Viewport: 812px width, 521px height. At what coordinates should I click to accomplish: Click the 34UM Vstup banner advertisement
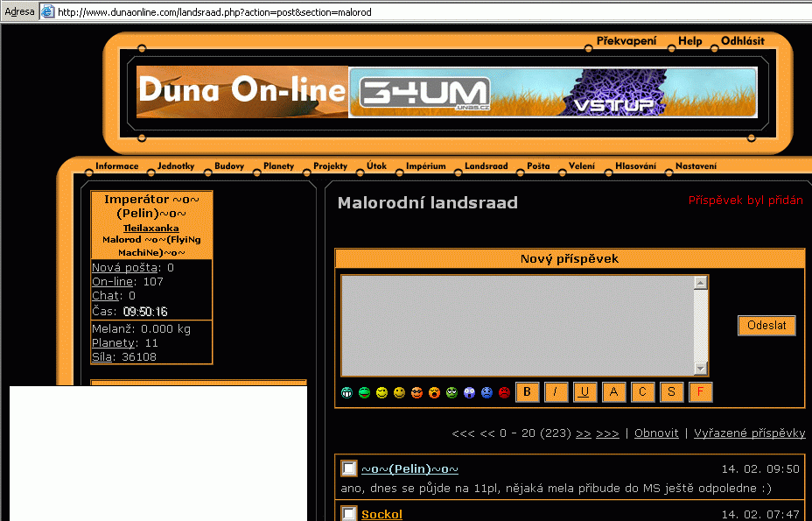[x=553, y=92]
